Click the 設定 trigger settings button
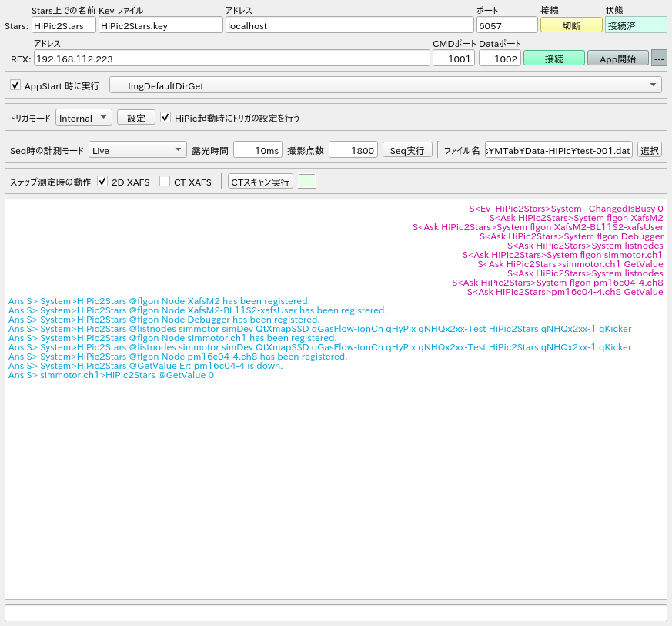Viewport: 672px width, 626px height. (x=136, y=118)
